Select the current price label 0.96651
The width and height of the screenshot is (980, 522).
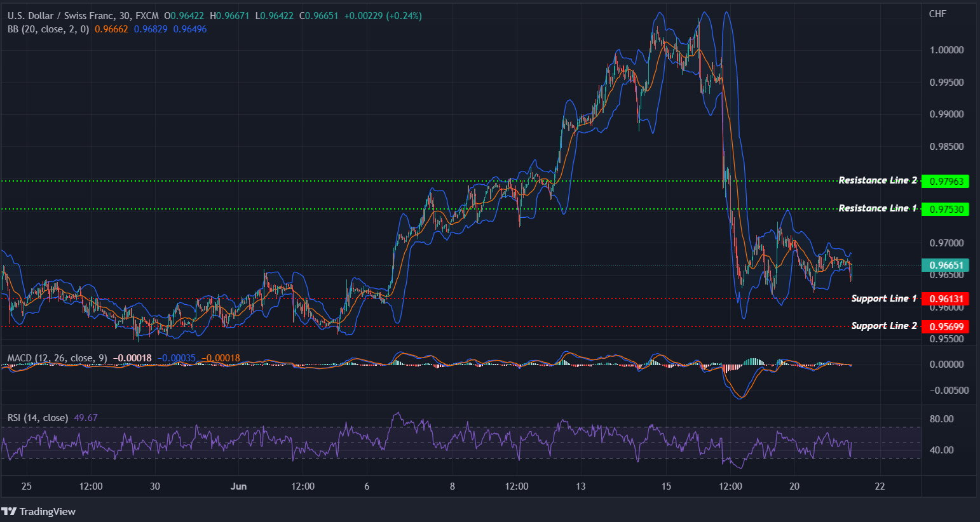pyautogui.click(x=945, y=265)
